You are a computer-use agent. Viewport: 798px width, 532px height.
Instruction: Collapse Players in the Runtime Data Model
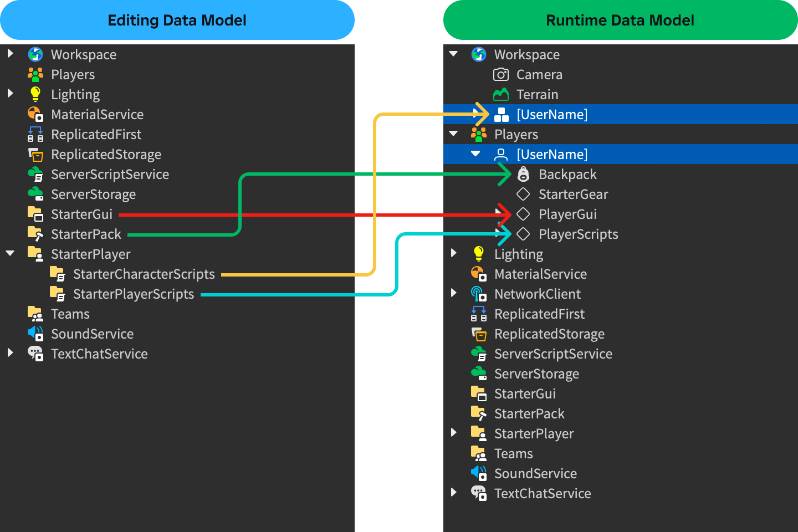[x=453, y=134]
